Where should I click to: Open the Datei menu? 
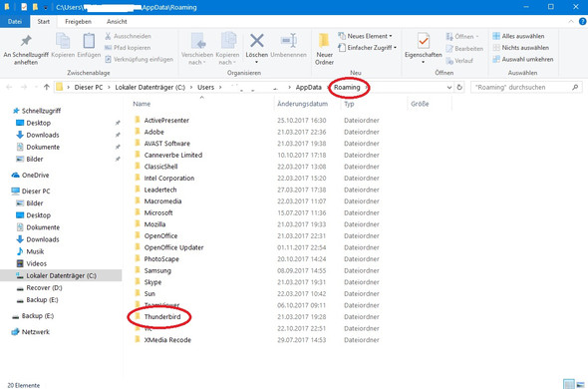(x=15, y=21)
